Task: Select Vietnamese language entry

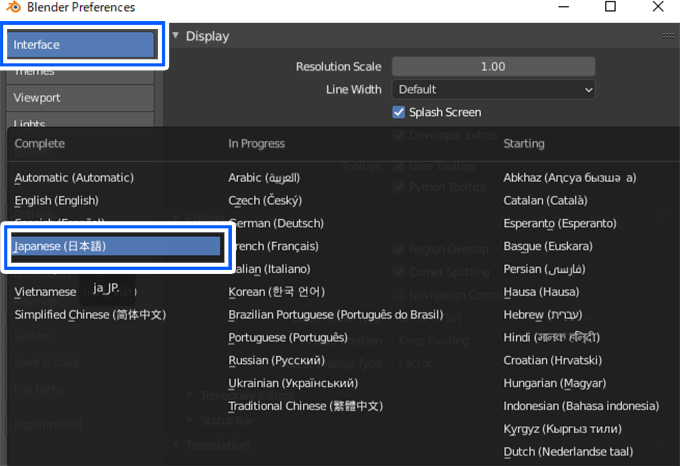Action: 45,292
